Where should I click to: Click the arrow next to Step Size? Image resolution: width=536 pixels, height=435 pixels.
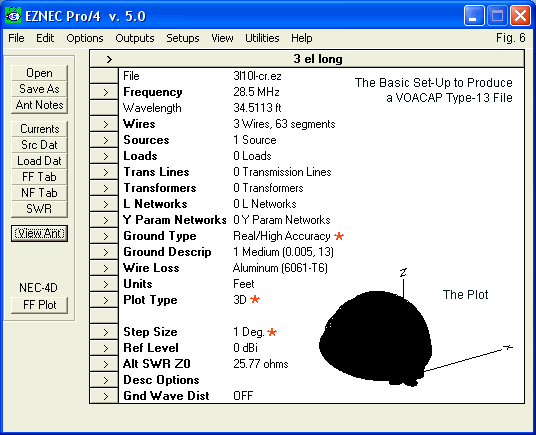point(104,332)
